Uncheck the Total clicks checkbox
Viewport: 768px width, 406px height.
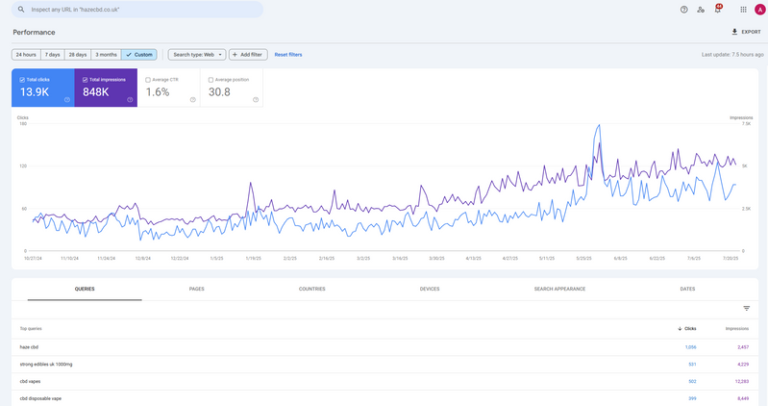pyautogui.click(x=22, y=79)
